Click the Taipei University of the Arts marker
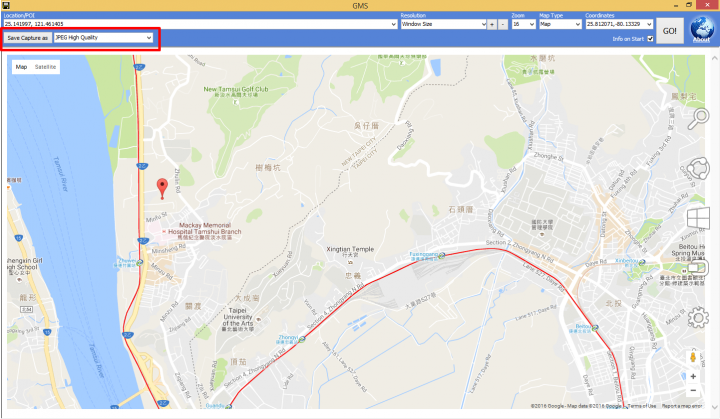This screenshot has height=419, width=720. tap(259, 319)
